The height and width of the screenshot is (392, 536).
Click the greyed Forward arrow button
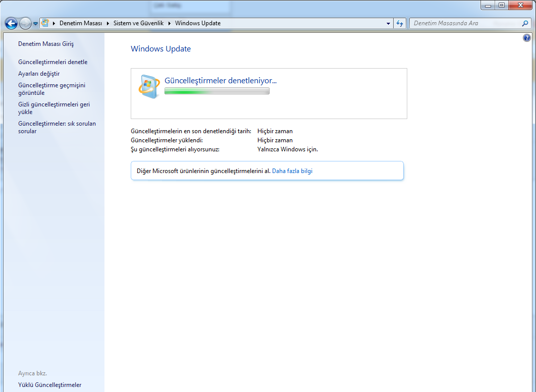pos(25,23)
